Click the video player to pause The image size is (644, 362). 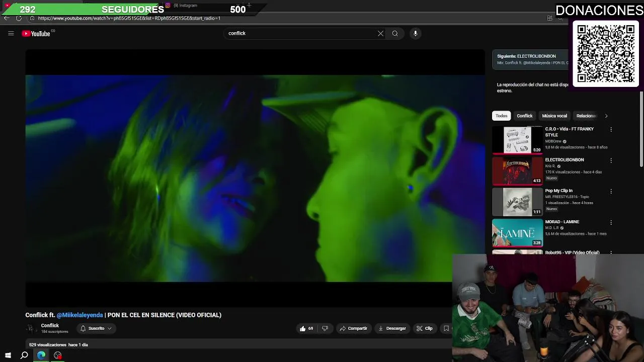click(255, 178)
